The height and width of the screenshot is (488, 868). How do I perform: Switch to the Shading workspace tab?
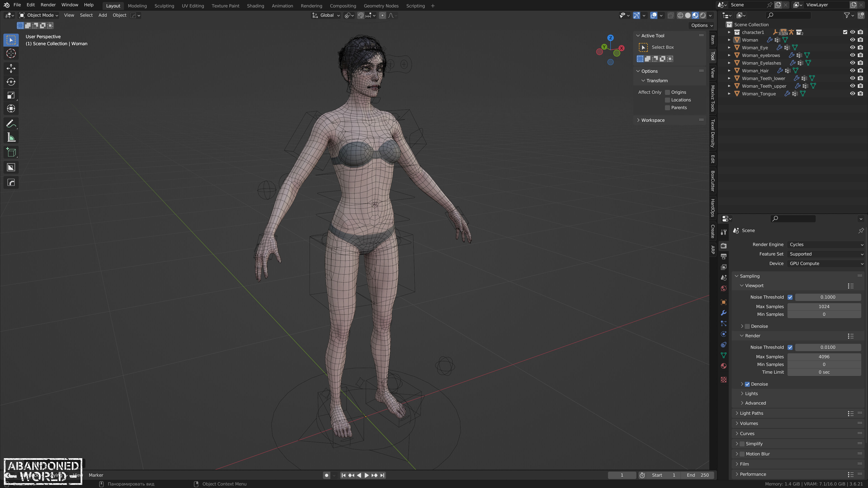[255, 6]
